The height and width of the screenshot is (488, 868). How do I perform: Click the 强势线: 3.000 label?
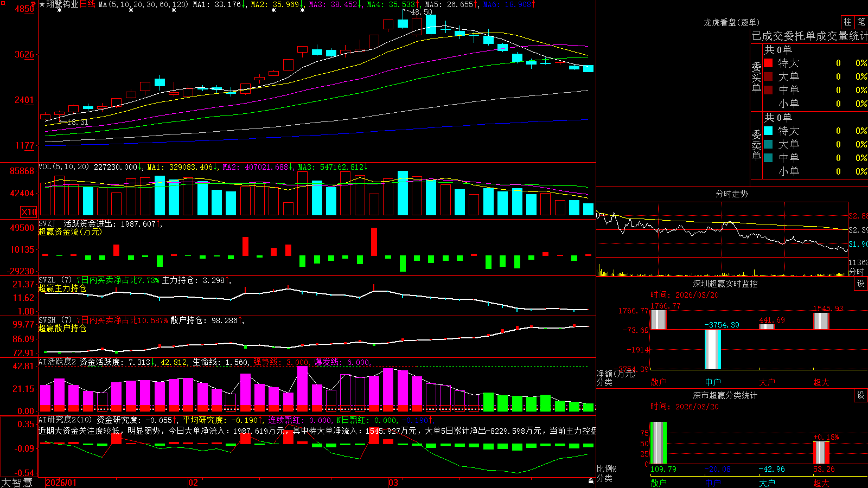(282, 362)
